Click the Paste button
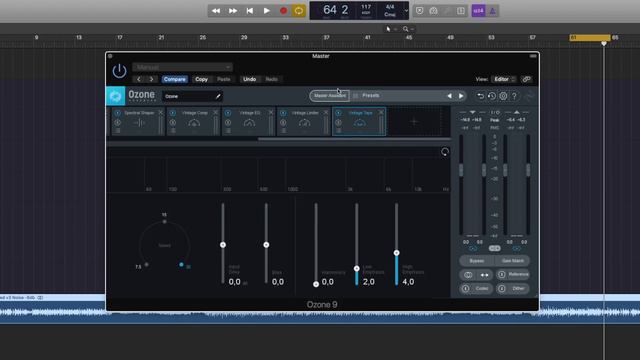Screen dimensions: 640x360 (x=224, y=79)
